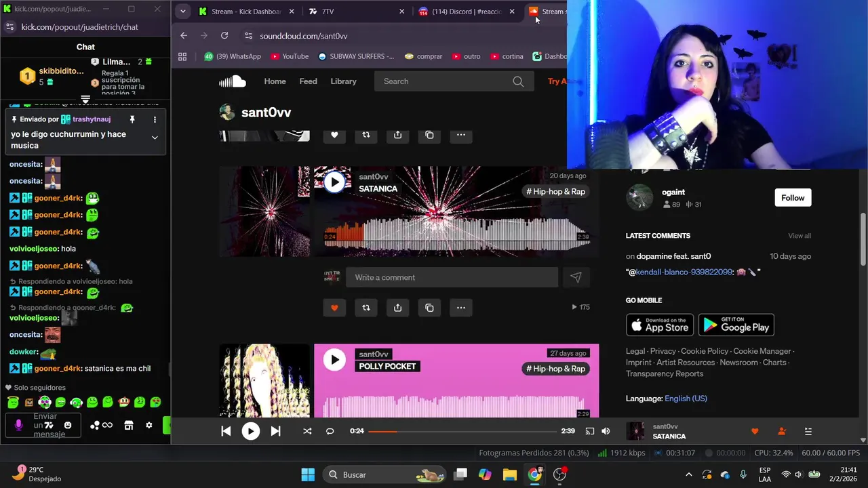The width and height of the screenshot is (868, 488).
Task: Switch to Stream - Kick Dashboard tab
Action: pos(246,12)
